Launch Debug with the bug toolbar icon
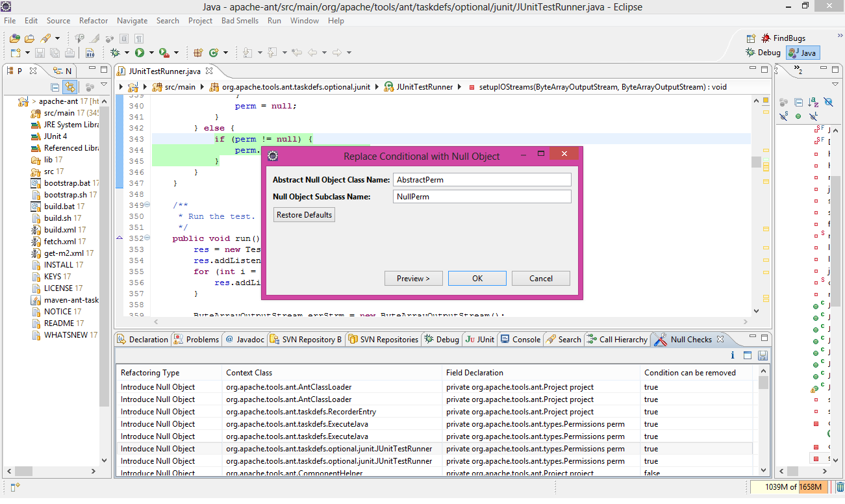This screenshot has height=504, width=845. coord(115,53)
